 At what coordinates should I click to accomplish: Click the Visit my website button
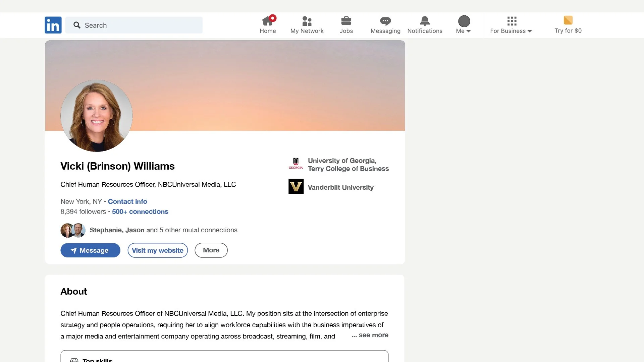pos(158,250)
